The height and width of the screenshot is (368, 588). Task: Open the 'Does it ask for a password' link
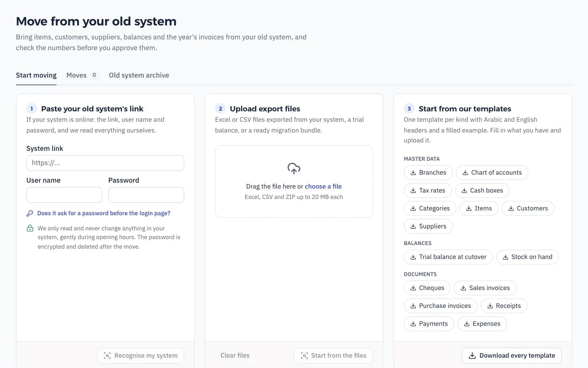[x=104, y=213]
